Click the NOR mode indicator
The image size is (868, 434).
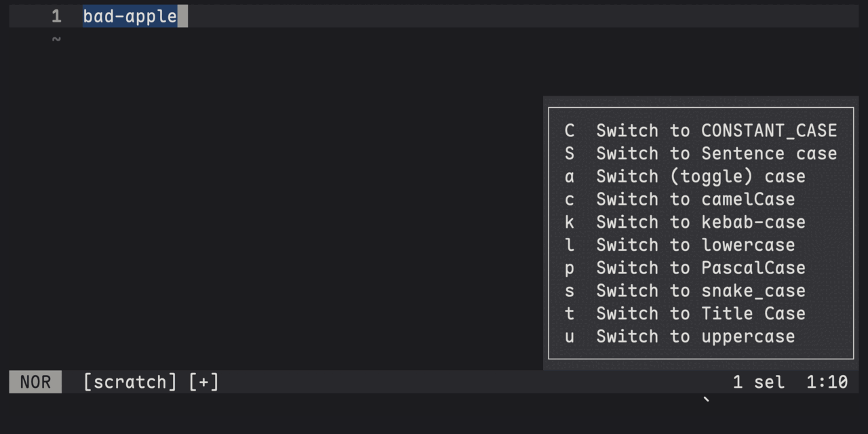[x=35, y=382]
